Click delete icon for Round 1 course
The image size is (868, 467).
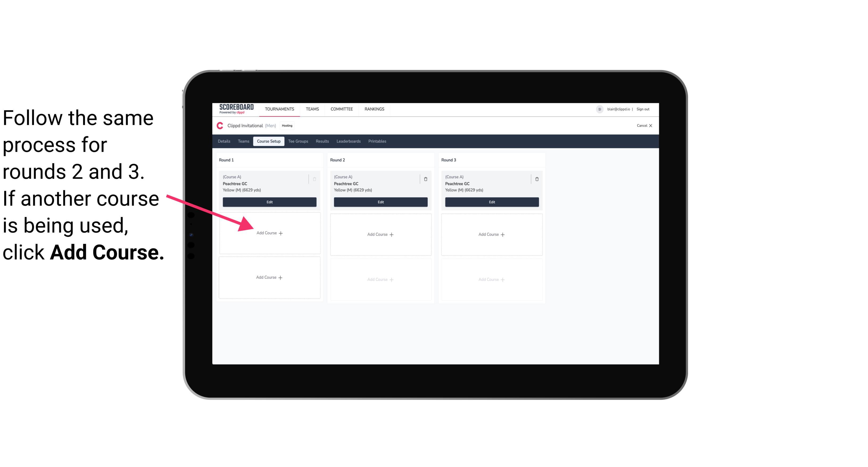(315, 179)
